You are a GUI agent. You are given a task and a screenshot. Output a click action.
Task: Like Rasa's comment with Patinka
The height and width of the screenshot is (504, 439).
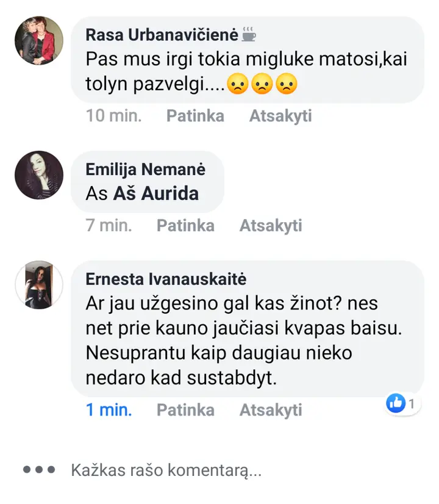pyautogui.click(x=195, y=116)
